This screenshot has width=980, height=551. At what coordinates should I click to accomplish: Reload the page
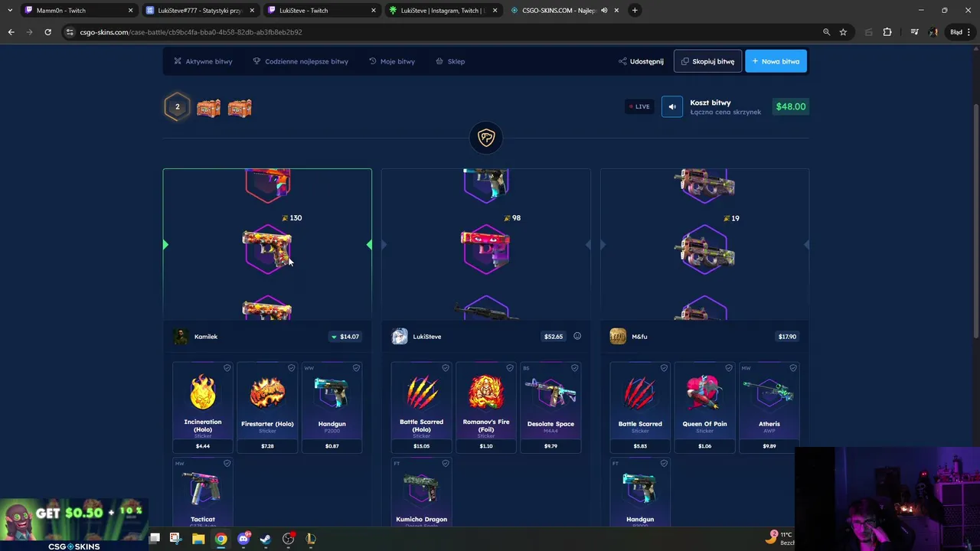[x=47, y=32]
